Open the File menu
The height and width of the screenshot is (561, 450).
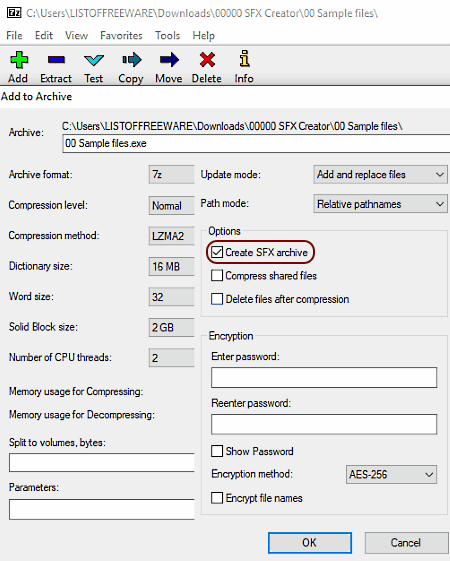(x=14, y=35)
